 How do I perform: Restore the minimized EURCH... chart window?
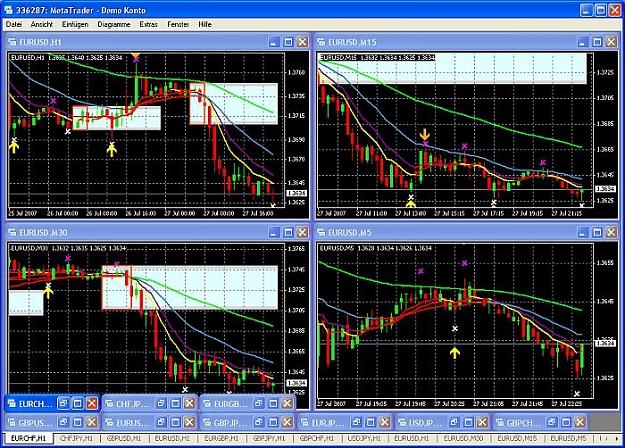coord(63,403)
